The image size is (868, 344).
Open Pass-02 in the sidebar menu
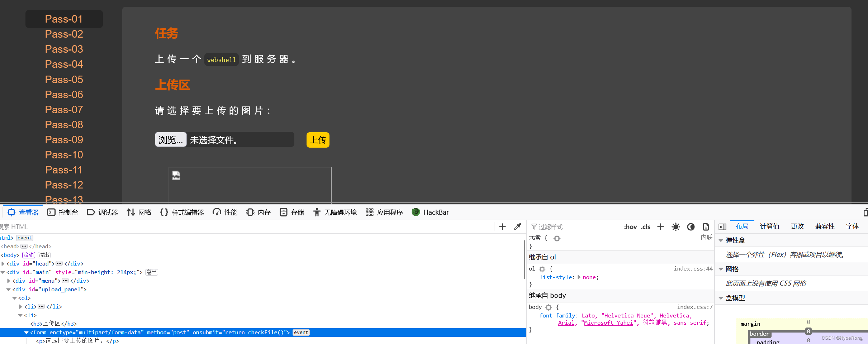pos(64,34)
